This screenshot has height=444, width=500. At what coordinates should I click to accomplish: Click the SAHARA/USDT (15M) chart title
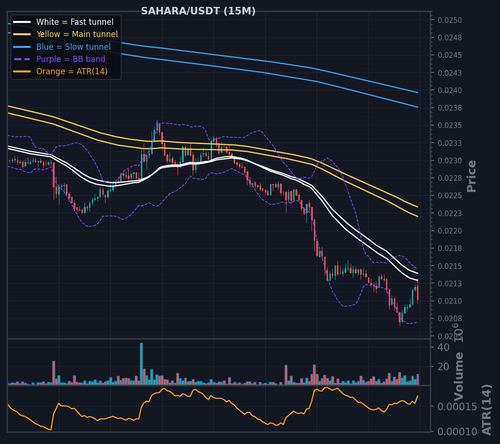(198, 11)
